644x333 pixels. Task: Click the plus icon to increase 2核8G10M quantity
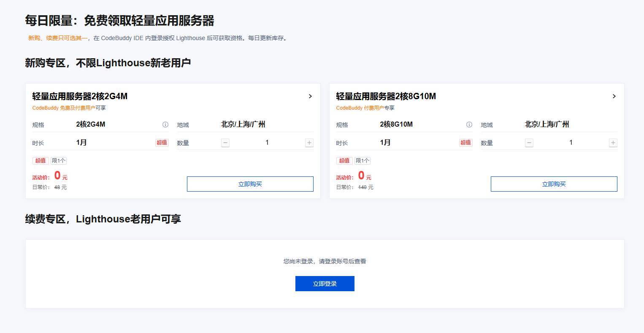point(613,143)
